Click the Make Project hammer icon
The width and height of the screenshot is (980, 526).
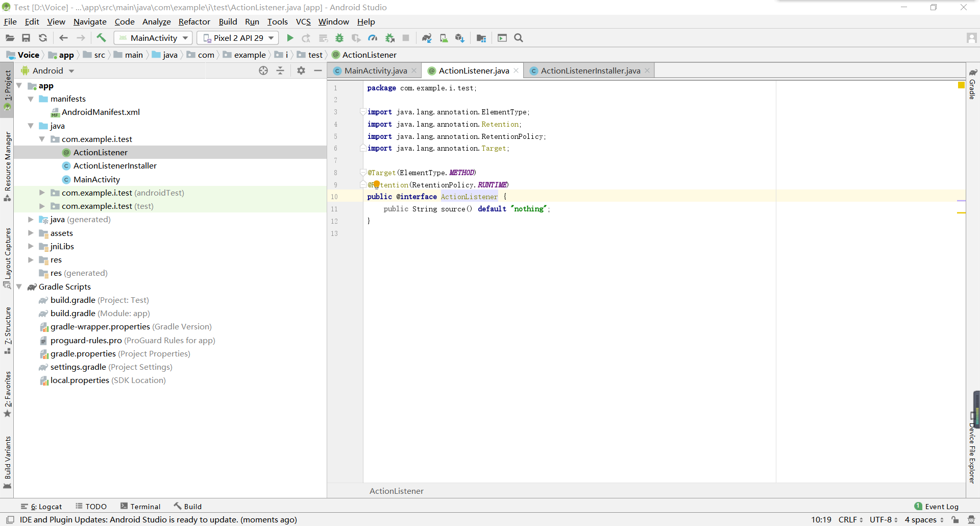(x=101, y=38)
